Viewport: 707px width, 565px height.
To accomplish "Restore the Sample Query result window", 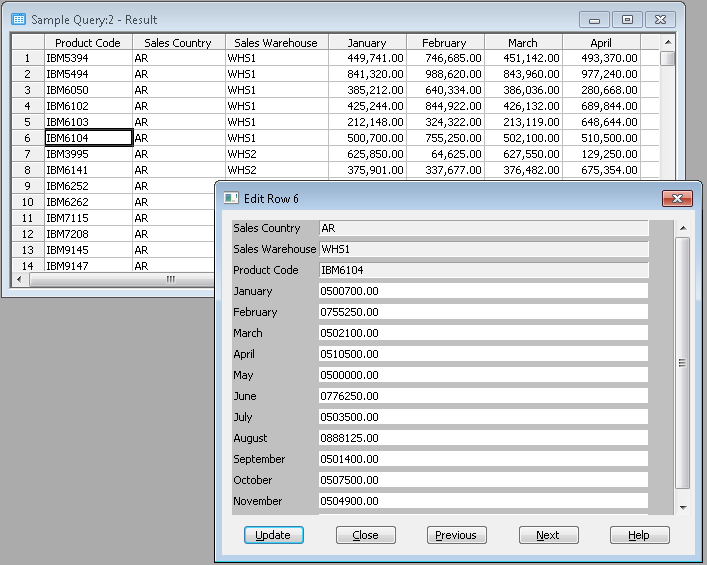I will (627, 19).
